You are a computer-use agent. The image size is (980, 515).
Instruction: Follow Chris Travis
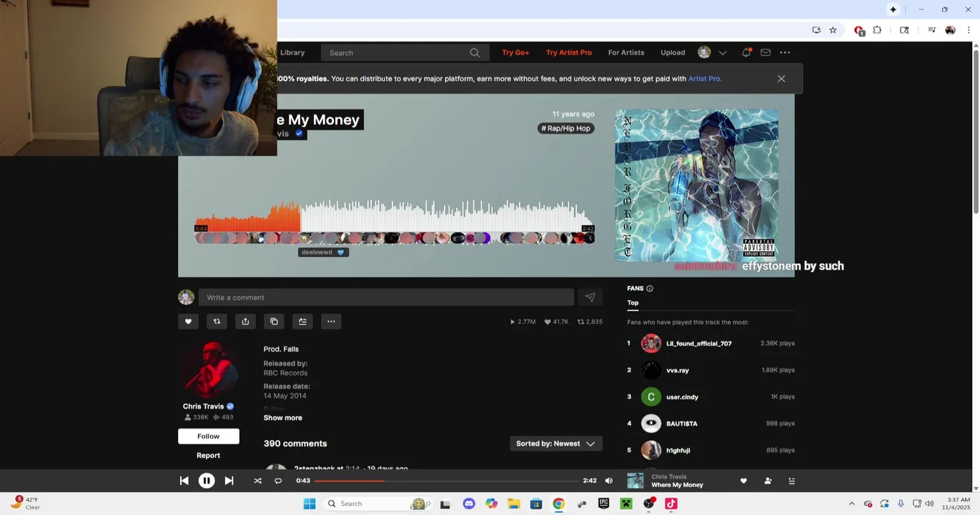[209, 436]
